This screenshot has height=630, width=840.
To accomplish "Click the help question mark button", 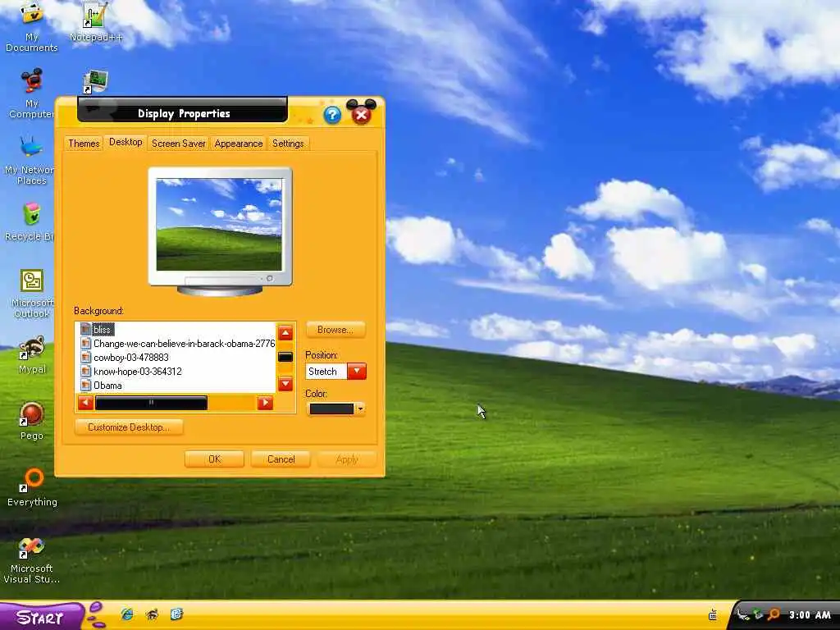I will (332, 115).
